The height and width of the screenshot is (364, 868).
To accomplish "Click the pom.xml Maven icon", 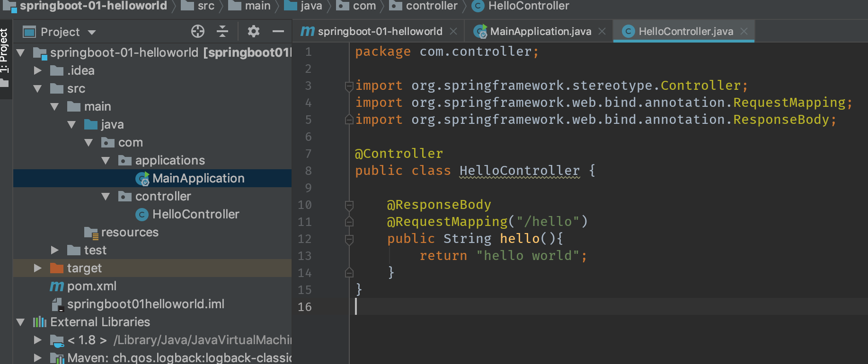I will tap(57, 286).
